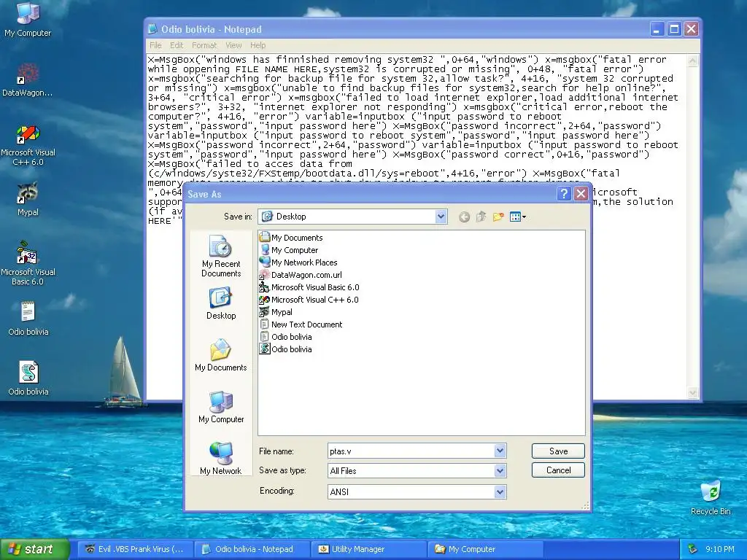This screenshot has width=747, height=560.
Task: Open the Notepad View menu
Action: (233, 45)
